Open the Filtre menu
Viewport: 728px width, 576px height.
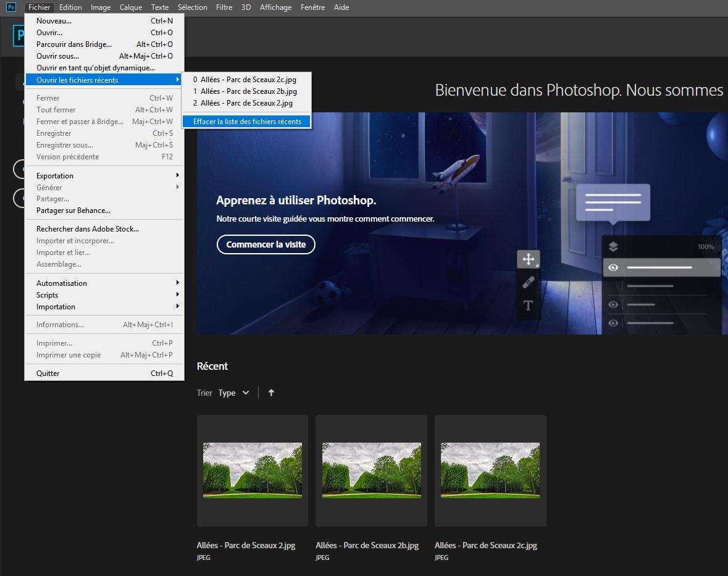(224, 7)
